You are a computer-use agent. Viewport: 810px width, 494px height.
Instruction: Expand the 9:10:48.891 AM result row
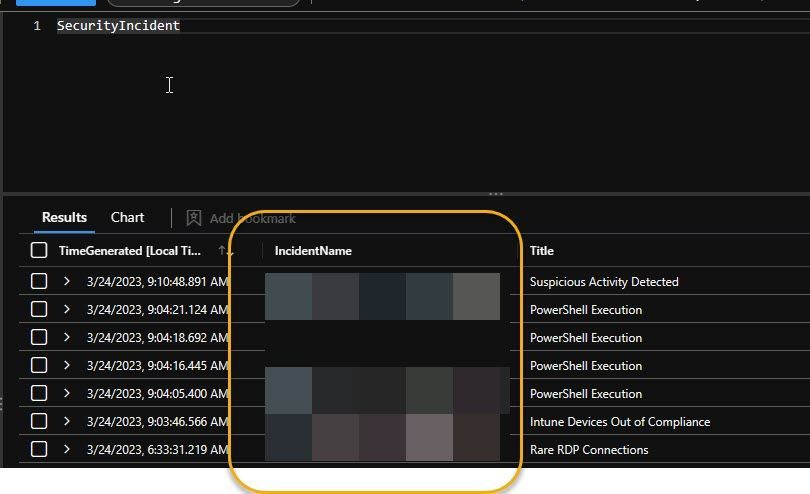pyautogui.click(x=67, y=282)
